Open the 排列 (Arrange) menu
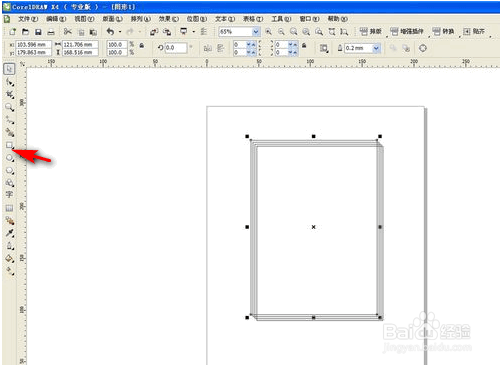500x365 pixels. click(141, 19)
